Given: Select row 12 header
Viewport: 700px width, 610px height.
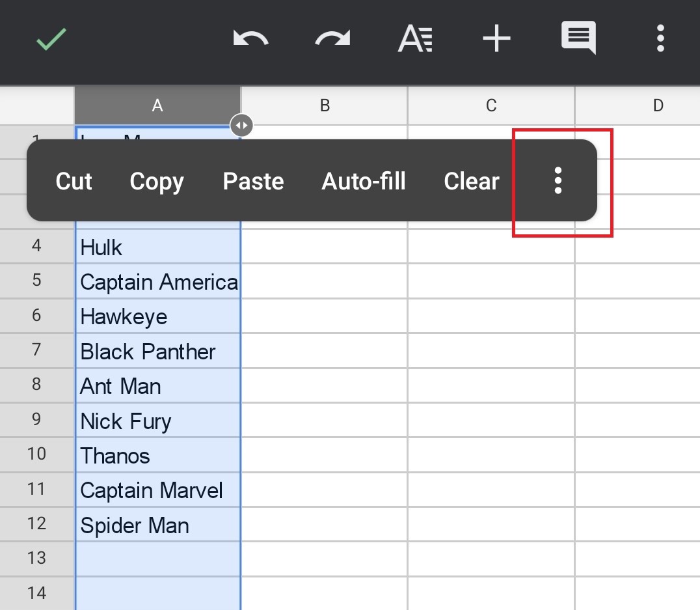Looking at the screenshot, I should point(36,524).
